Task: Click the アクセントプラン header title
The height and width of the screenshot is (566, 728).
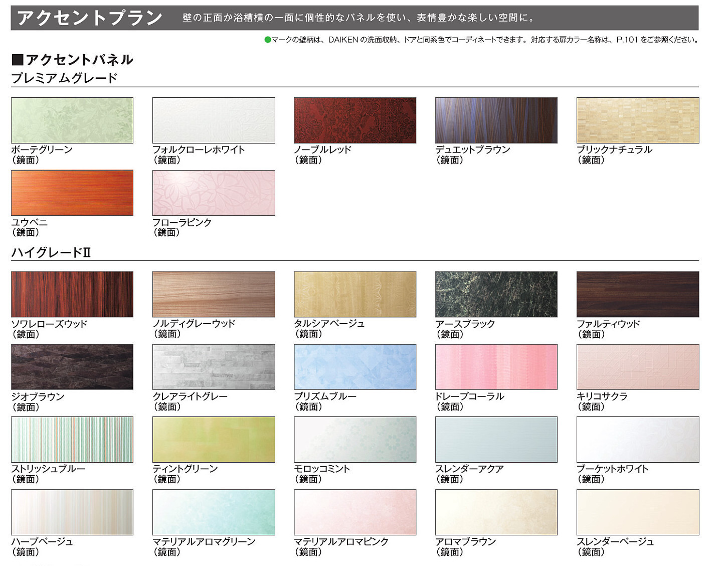Action: 90,18
